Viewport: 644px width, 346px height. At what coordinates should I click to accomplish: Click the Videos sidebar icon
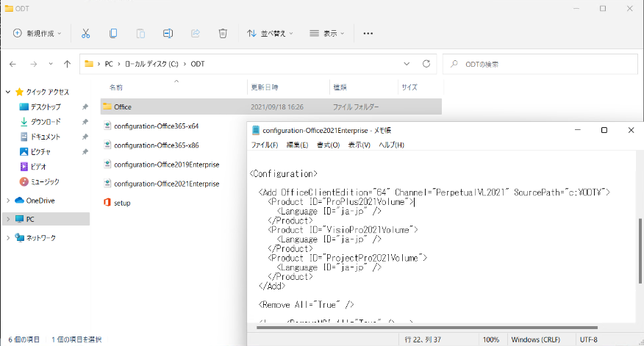pos(24,167)
